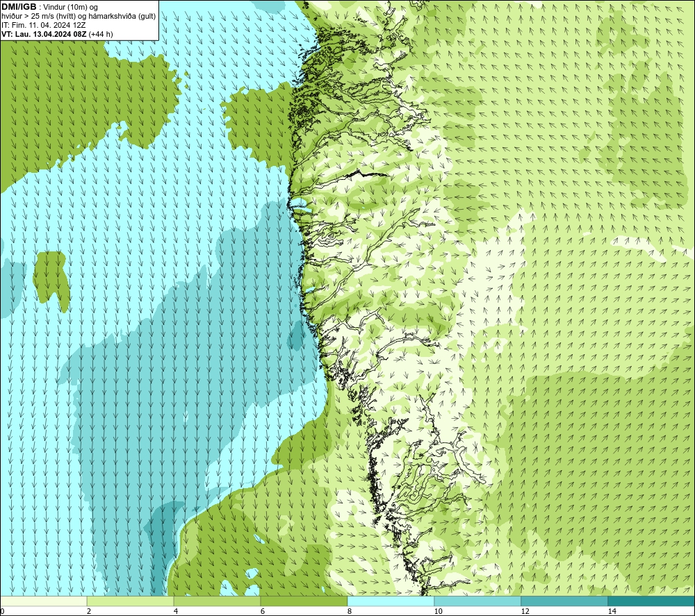Click the 'DMI/IGB : Vindur (10m) og' title line

(x=49, y=7)
